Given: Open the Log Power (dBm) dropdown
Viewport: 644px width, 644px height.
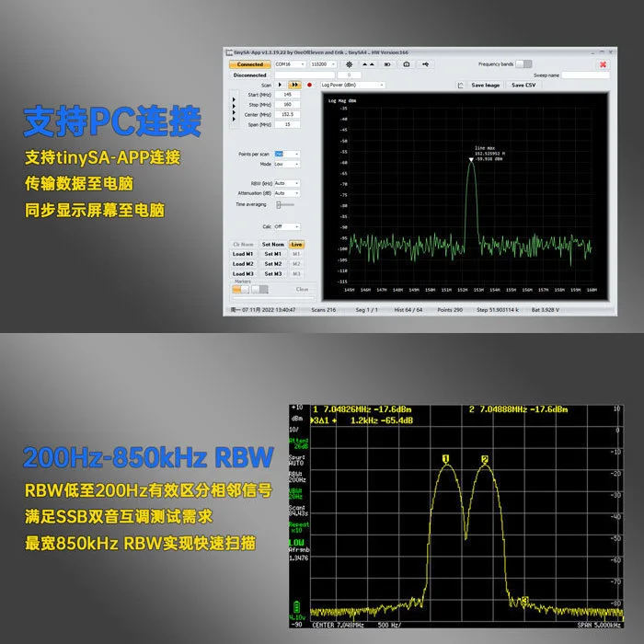Looking at the screenshot, I should [352, 85].
